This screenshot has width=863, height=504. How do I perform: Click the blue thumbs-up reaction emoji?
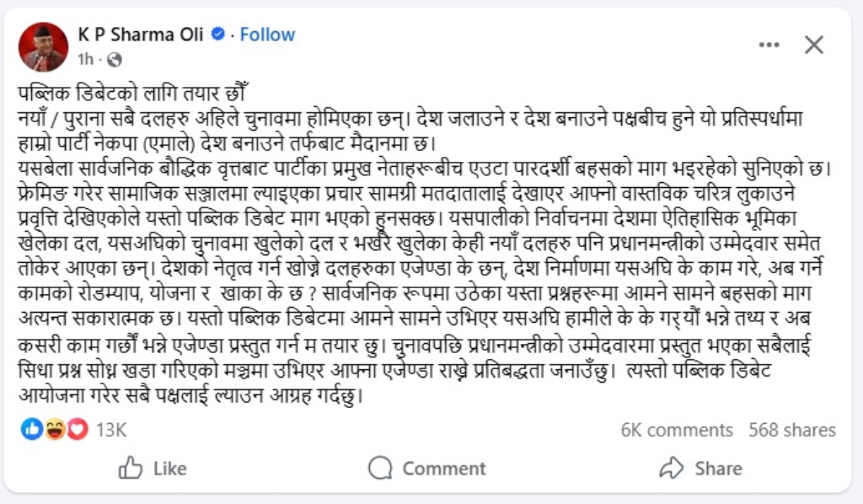[x=32, y=430]
